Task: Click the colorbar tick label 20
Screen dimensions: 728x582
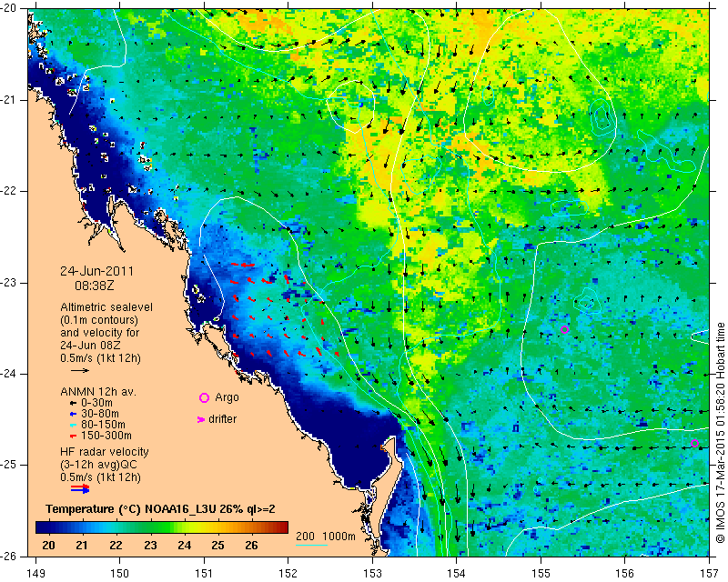Action: coord(49,546)
